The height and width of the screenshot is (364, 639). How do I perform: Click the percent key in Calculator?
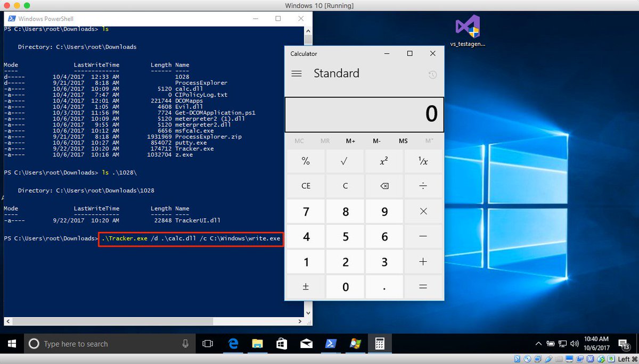pyautogui.click(x=306, y=161)
